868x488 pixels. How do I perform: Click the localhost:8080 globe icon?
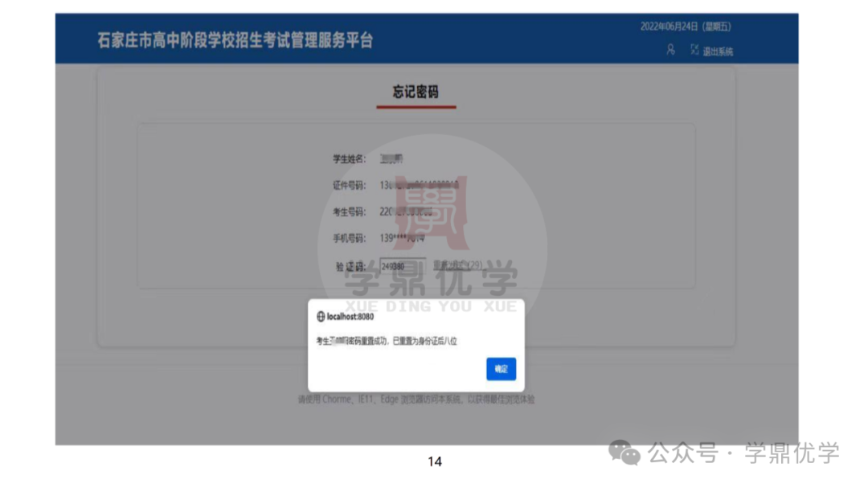pyautogui.click(x=321, y=317)
